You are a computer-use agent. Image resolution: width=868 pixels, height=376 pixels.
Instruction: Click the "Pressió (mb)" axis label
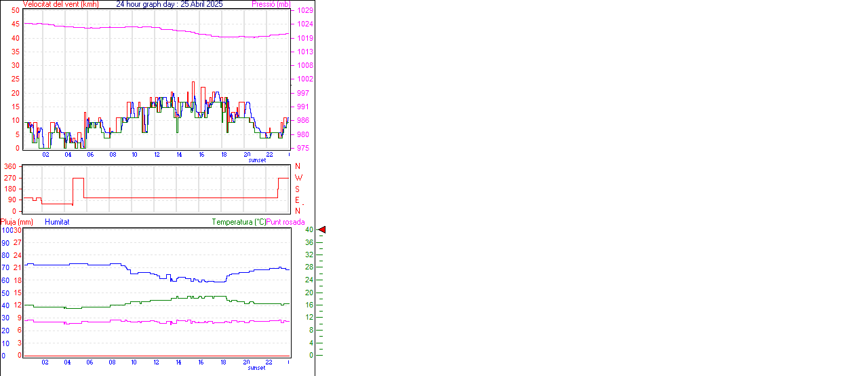[270, 4]
